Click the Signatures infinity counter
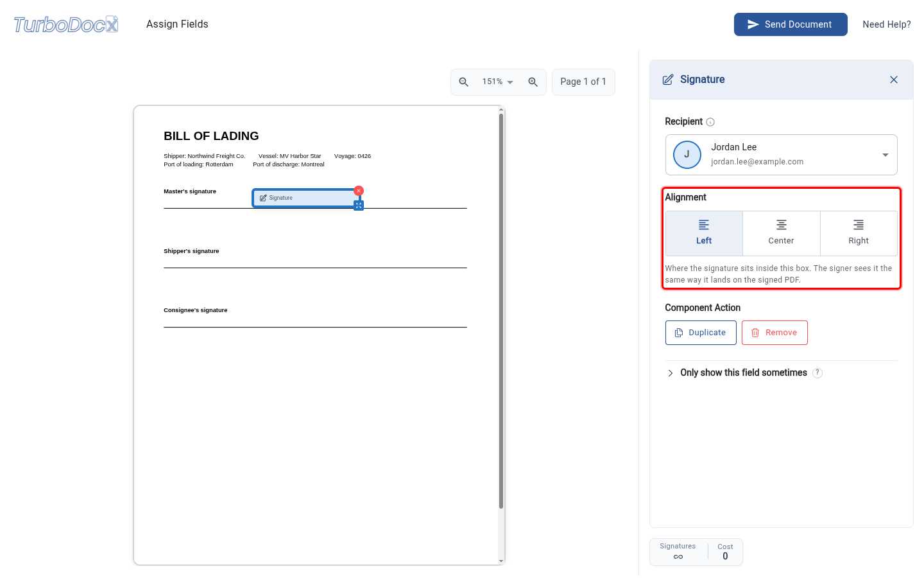 point(678,552)
